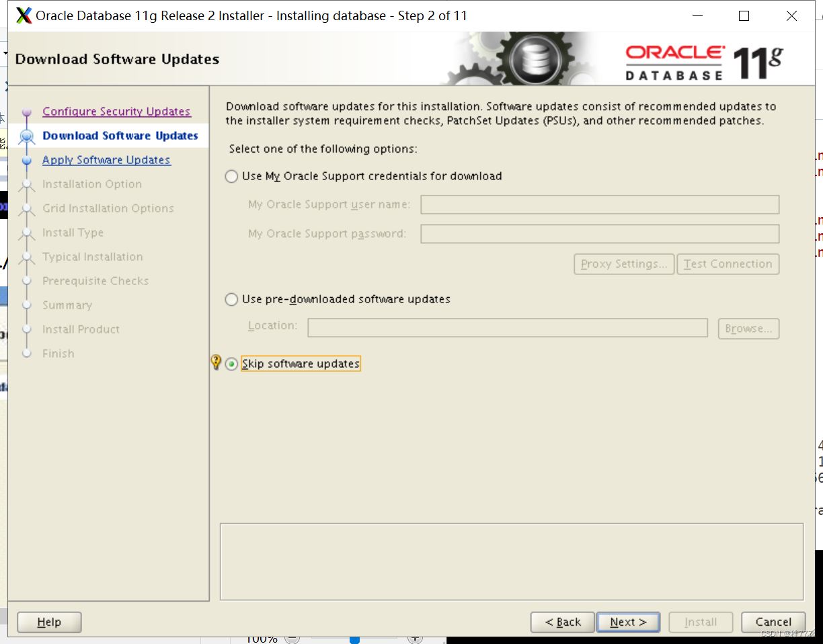Image resolution: width=823 pixels, height=644 pixels.
Task: Adjust the zoom slider at the bottom
Action: [354, 639]
